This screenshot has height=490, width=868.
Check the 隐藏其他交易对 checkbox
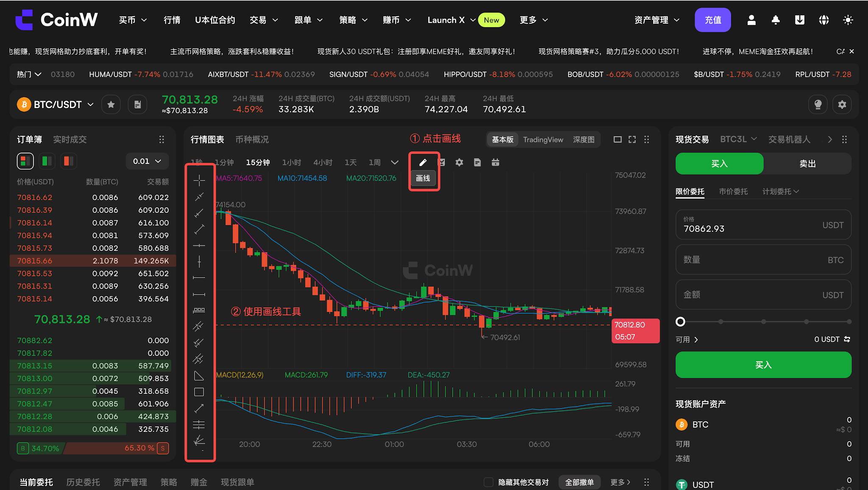(x=489, y=482)
